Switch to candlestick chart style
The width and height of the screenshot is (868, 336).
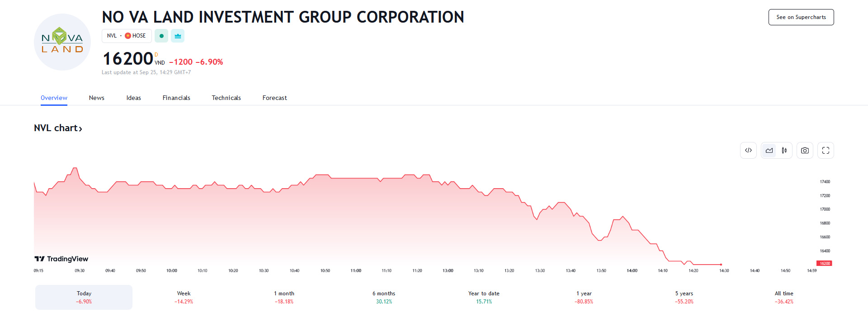click(x=784, y=151)
